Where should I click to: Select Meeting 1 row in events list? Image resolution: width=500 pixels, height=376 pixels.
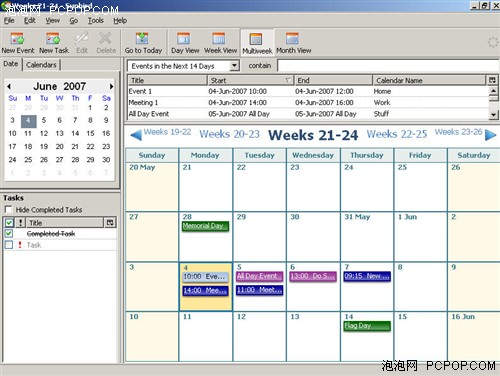[308, 103]
